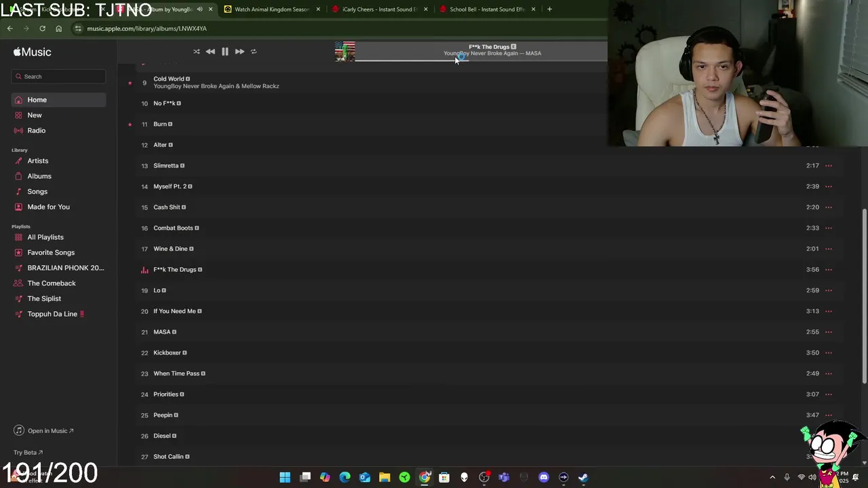Select the track Diesel
This screenshot has height=488, width=868.
point(162,436)
